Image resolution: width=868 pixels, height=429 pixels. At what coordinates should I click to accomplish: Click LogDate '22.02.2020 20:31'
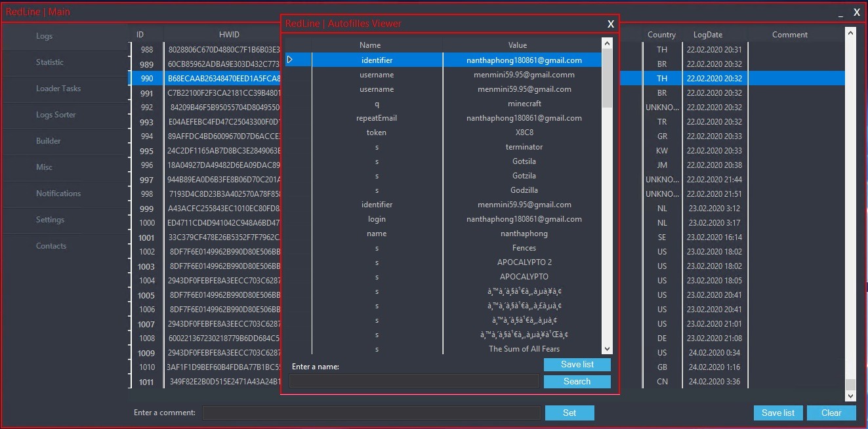[714, 50]
